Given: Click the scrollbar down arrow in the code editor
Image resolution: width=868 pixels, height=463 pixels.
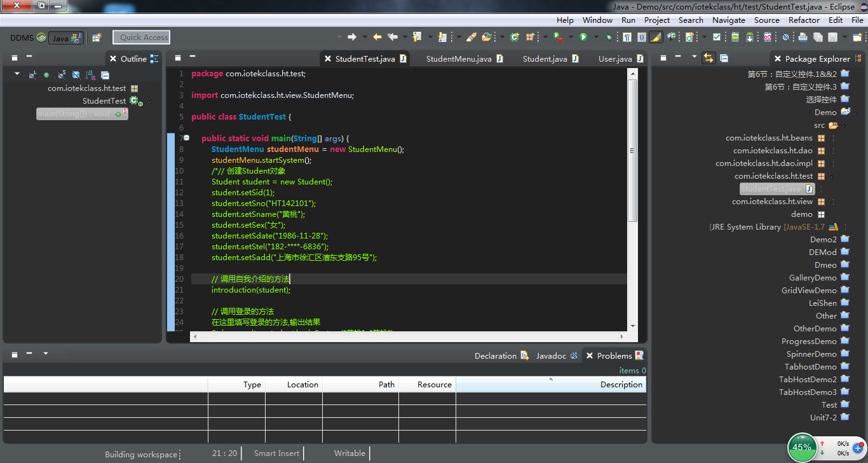Looking at the screenshot, I should pos(632,326).
